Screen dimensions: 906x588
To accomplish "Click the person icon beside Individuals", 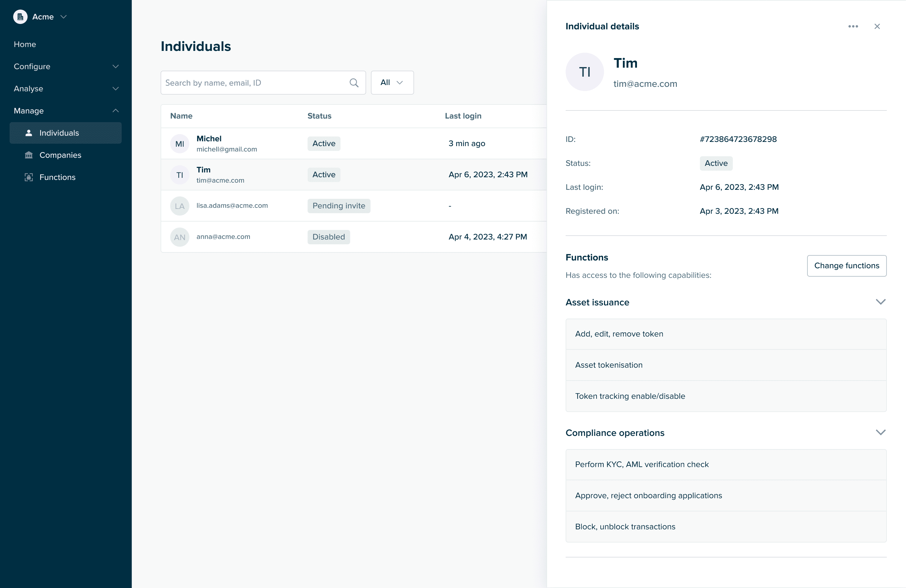I will pyautogui.click(x=28, y=133).
